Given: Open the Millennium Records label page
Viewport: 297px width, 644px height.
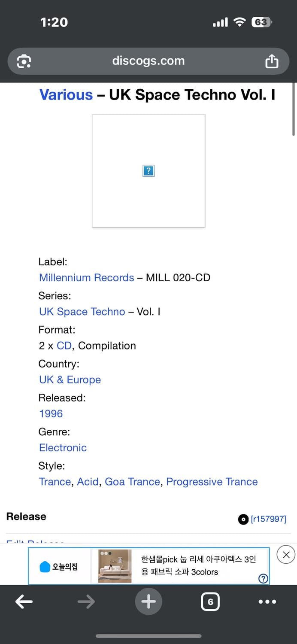Looking at the screenshot, I should click(86, 278).
